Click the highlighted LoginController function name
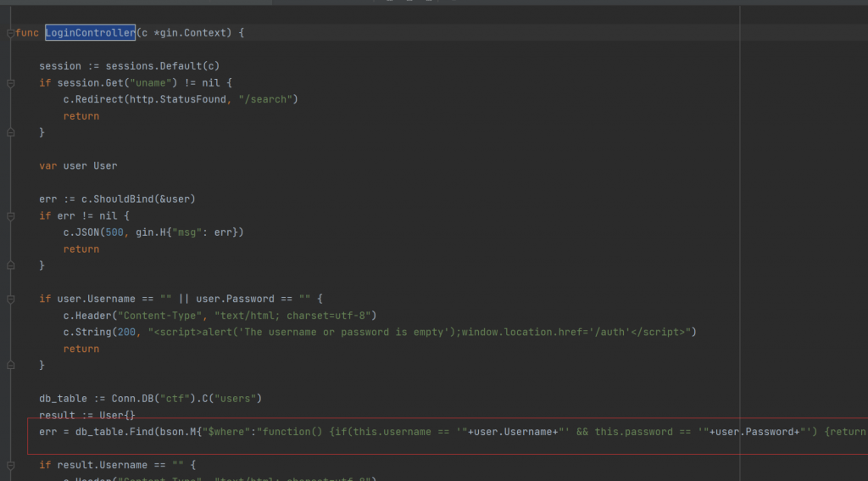The height and width of the screenshot is (481, 868). click(90, 33)
